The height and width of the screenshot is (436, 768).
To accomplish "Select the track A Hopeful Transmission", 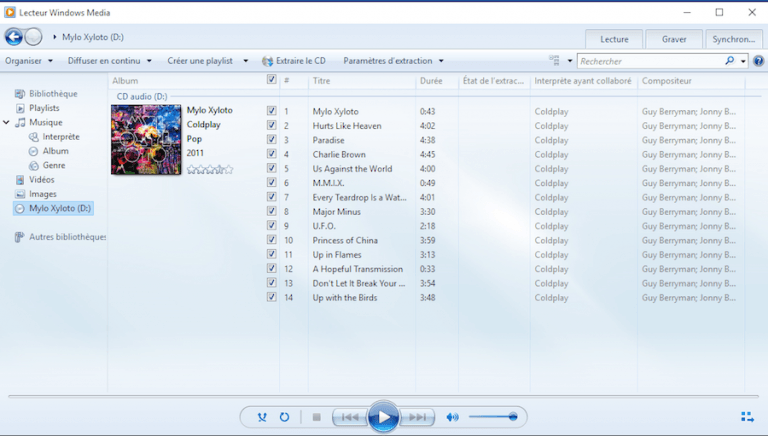I will click(x=358, y=269).
